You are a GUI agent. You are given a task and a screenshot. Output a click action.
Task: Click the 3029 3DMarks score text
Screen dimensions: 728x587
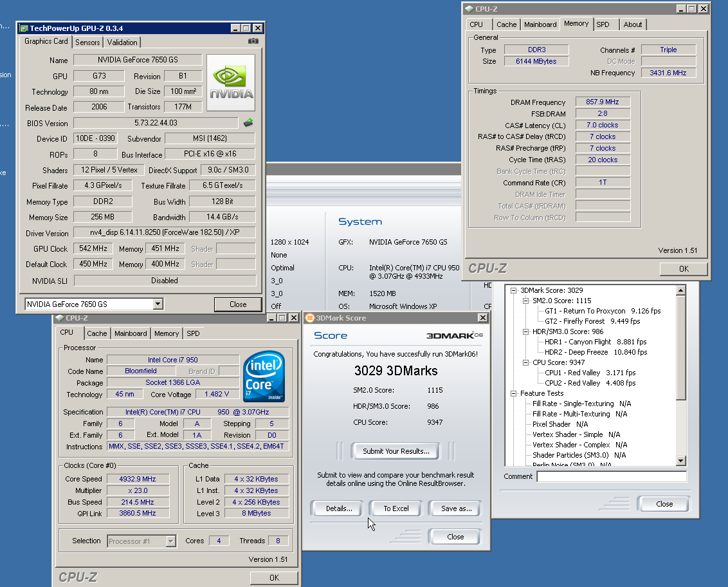[x=396, y=371]
